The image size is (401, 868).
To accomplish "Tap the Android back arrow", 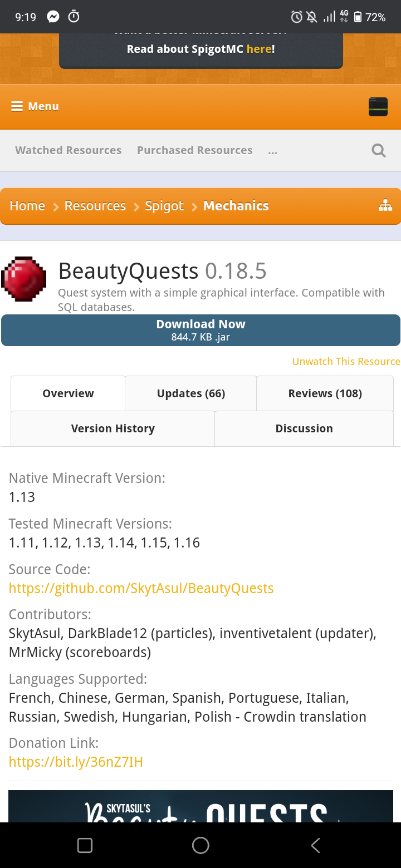I will pyautogui.click(x=315, y=845).
